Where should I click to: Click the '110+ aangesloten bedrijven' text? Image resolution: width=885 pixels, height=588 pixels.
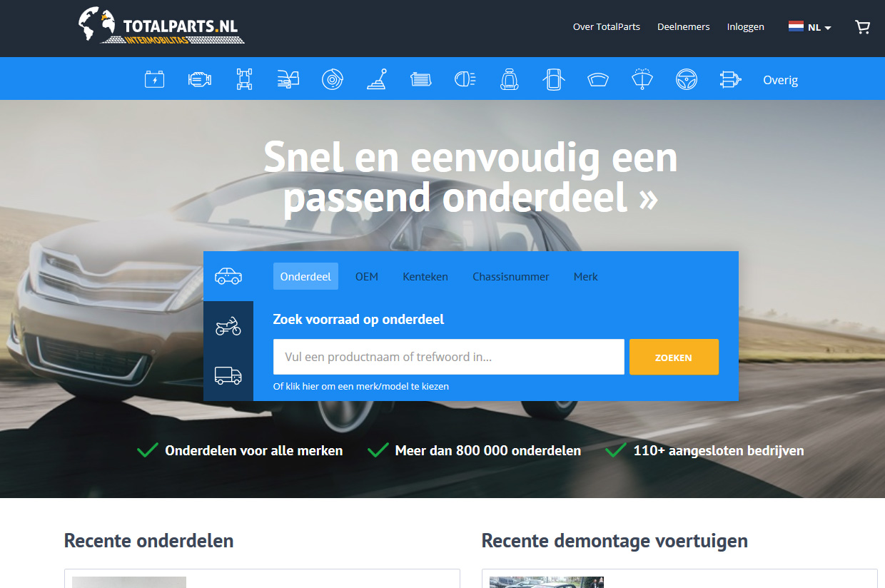pyautogui.click(x=719, y=450)
